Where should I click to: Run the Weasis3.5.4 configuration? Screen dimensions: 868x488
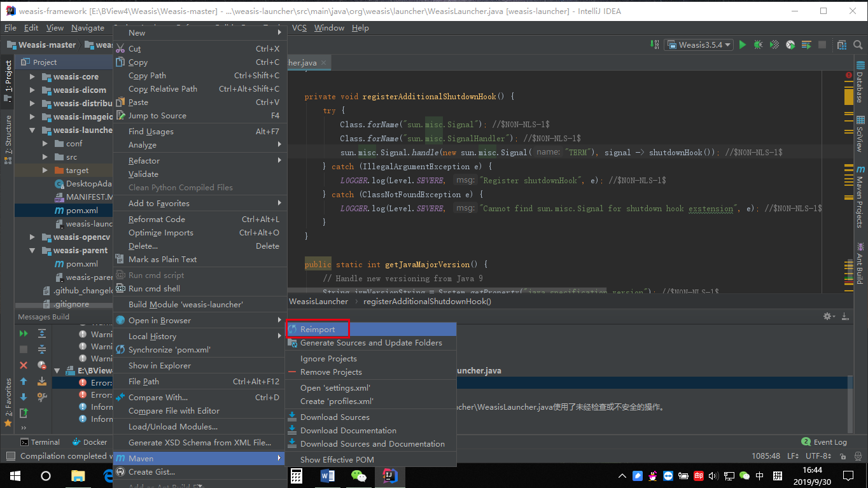tap(741, 45)
